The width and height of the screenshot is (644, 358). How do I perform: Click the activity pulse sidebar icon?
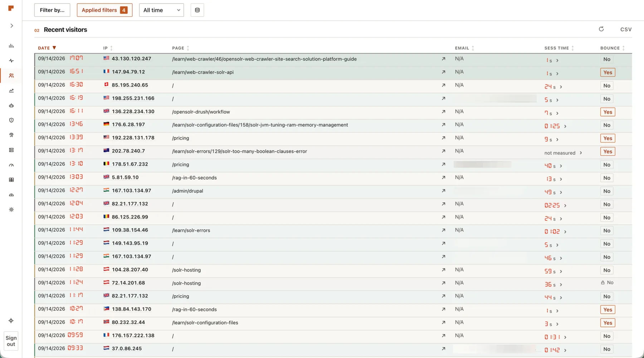(x=11, y=61)
